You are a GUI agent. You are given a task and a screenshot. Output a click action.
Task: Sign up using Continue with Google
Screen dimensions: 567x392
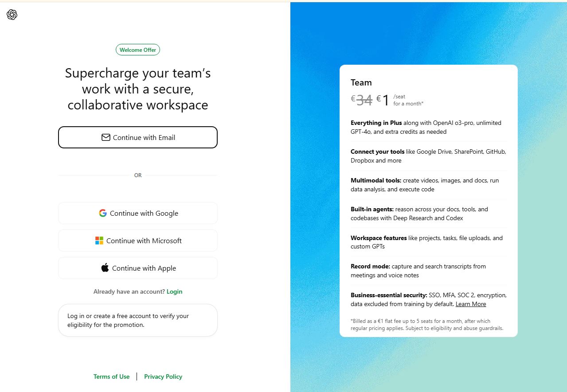(x=138, y=213)
